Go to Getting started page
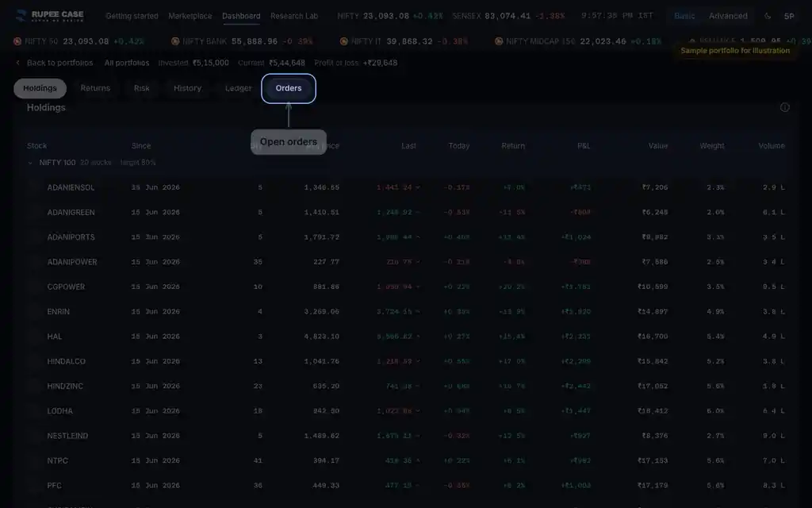This screenshot has width=812, height=508. coord(132,16)
